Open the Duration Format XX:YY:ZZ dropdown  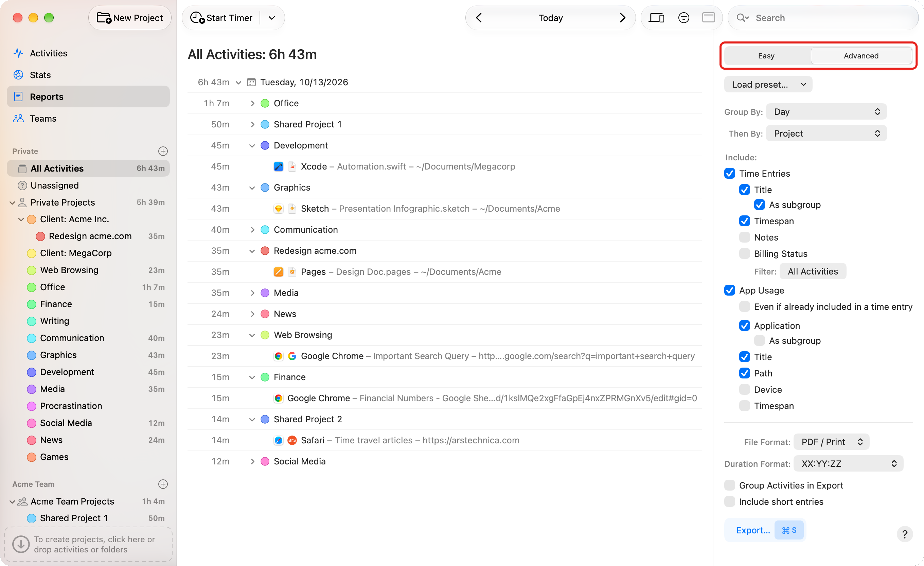click(848, 464)
